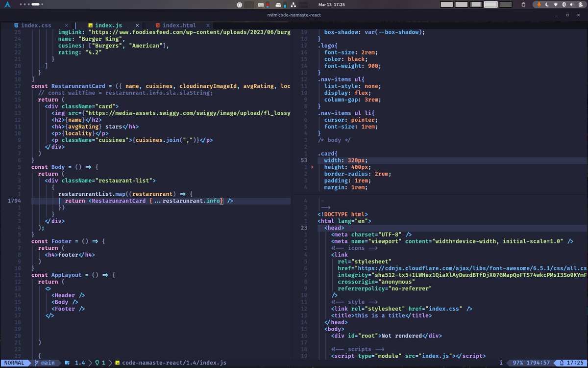
Task: Toggle Bluetooth from the top bar icon
Action: coord(564,4)
